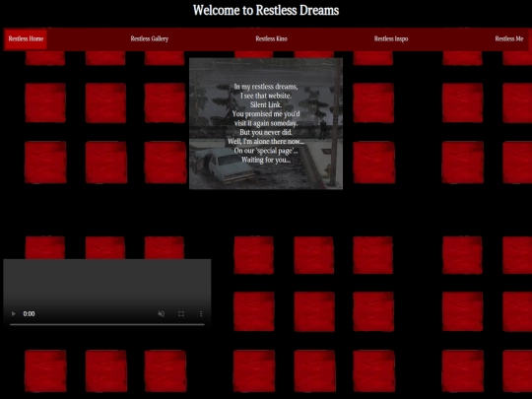Viewport: 532px width, 399px height.
Task: Open the video player more options menu
Action: click(x=201, y=314)
